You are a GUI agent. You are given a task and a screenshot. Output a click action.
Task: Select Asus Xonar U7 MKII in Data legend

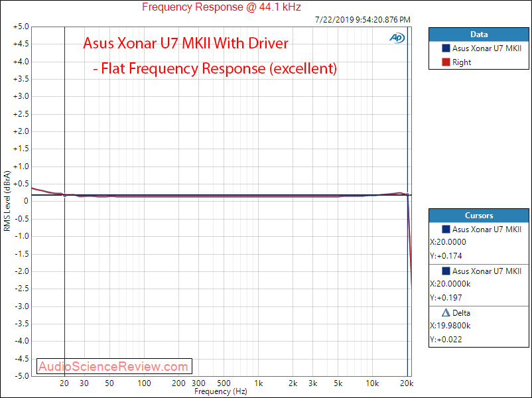coord(486,48)
